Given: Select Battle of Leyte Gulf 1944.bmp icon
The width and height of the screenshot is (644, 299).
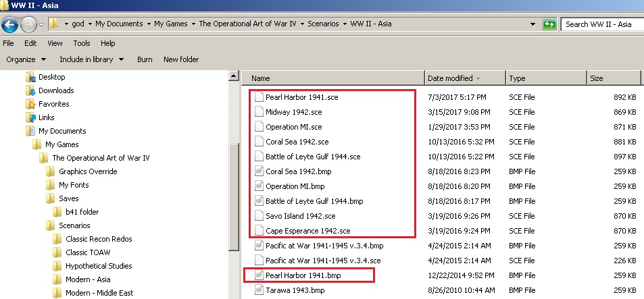Looking at the screenshot, I should pyautogui.click(x=259, y=200).
